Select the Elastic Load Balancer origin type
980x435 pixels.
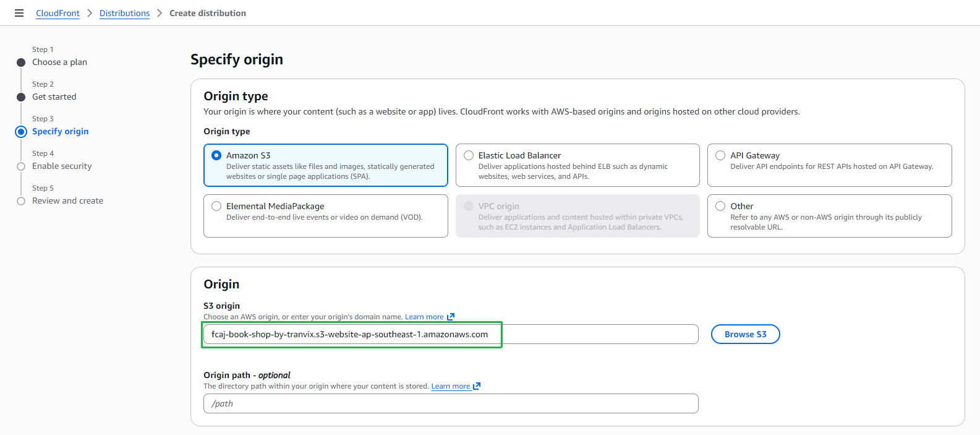point(577,165)
